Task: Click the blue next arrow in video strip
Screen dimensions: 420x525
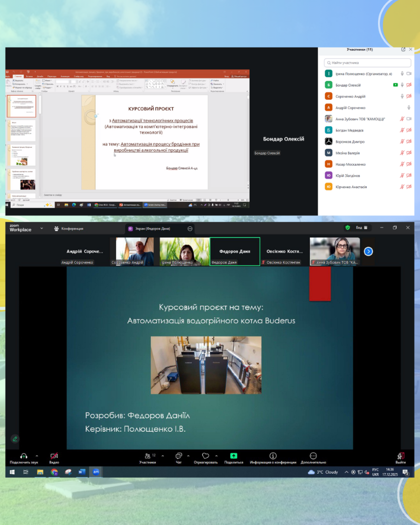Action: [368, 252]
